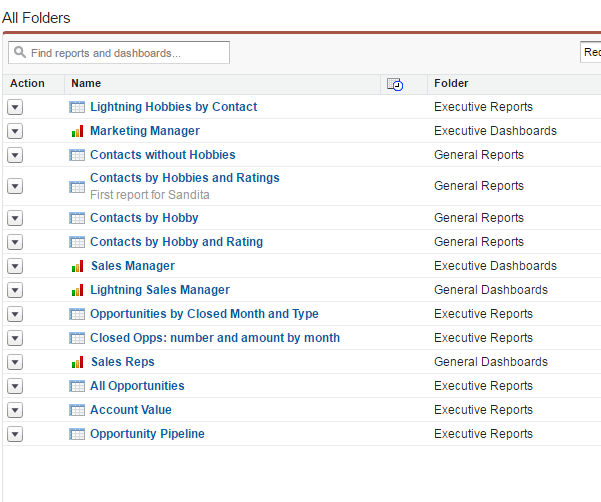Viewport: 601px width, 502px height.
Task: Click the dashboard chart icon beside Marketing Manager
Action: point(77,131)
